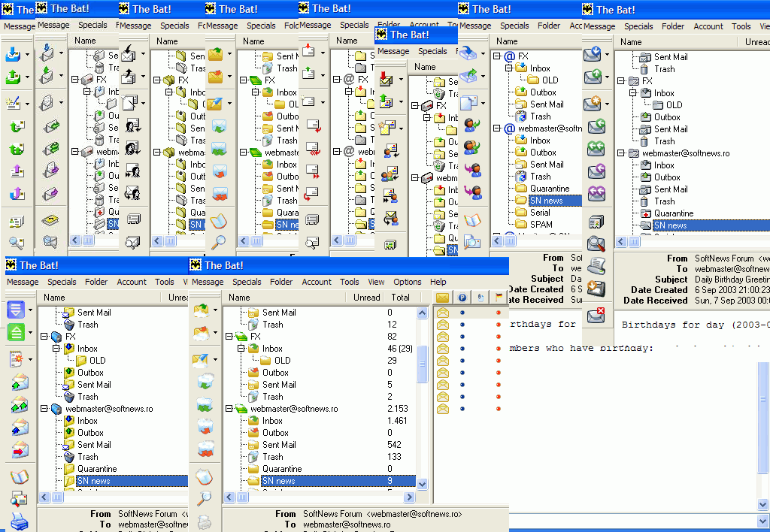Click the magnifying glass Find icon in the top-right window toolbar
770x532 pixels.
coord(596,243)
